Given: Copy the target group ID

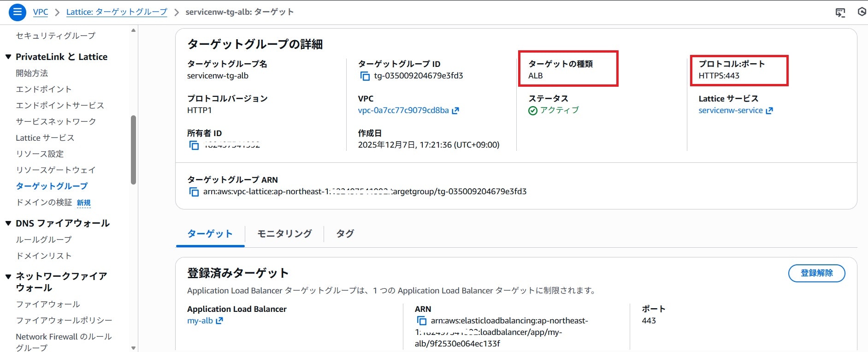Looking at the screenshot, I should coord(365,76).
